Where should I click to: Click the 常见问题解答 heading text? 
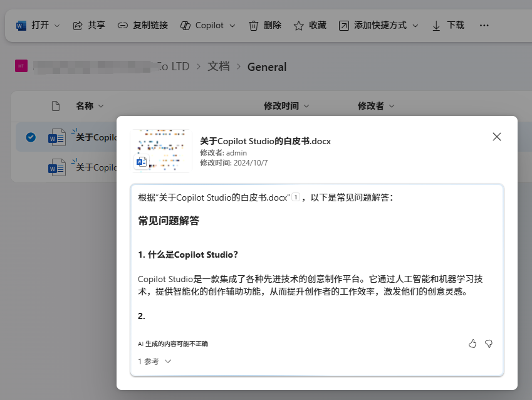tap(169, 221)
